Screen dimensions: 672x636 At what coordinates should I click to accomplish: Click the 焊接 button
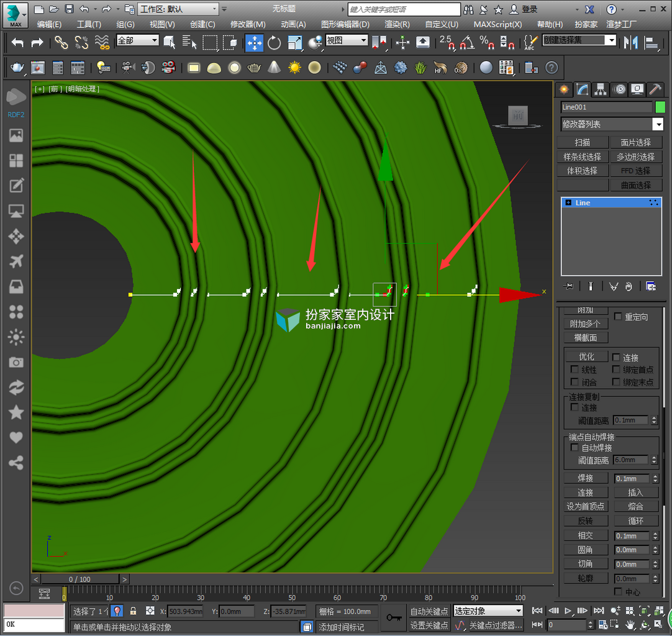586,478
